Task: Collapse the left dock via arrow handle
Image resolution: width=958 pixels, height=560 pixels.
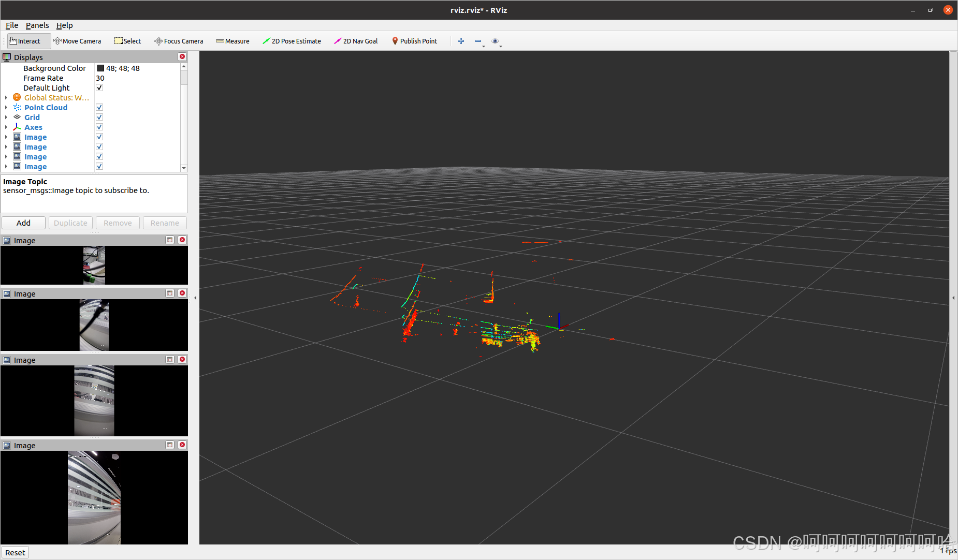Action: tap(195, 298)
